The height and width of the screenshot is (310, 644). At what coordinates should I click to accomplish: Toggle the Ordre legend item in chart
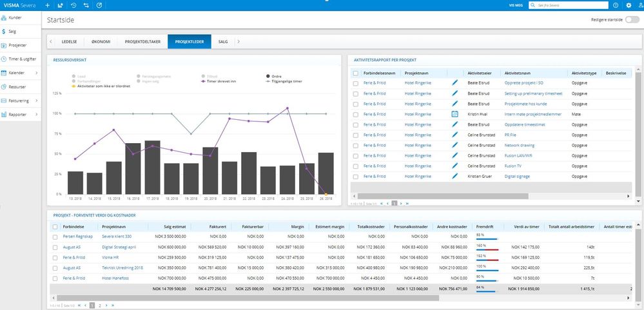pyautogui.click(x=273, y=76)
